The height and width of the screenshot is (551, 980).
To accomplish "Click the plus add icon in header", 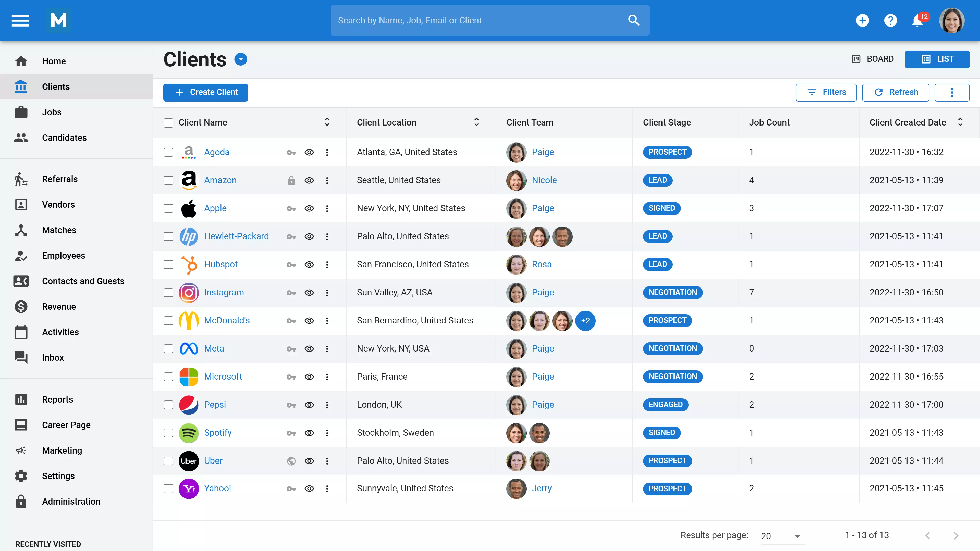I will [x=862, y=20].
